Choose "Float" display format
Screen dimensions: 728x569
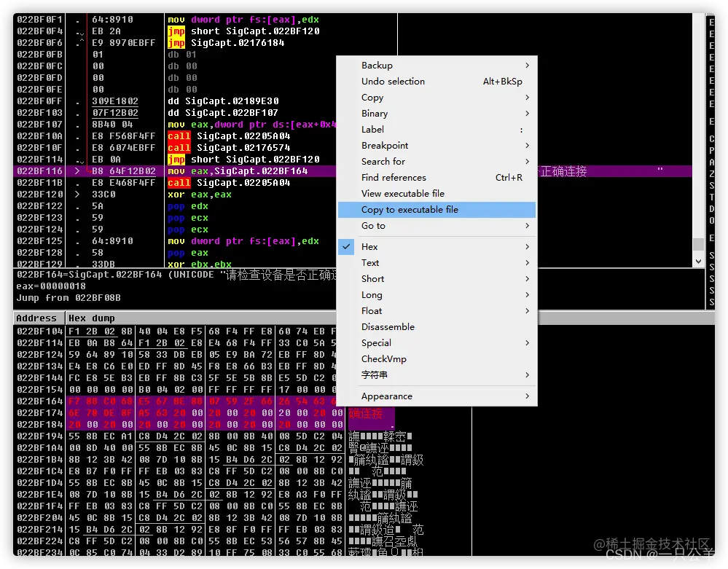(x=372, y=311)
